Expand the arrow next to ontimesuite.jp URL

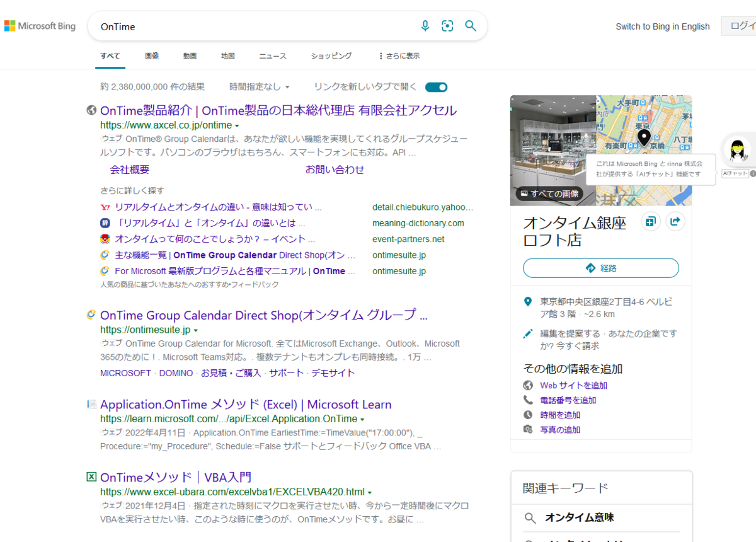point(195,331)
